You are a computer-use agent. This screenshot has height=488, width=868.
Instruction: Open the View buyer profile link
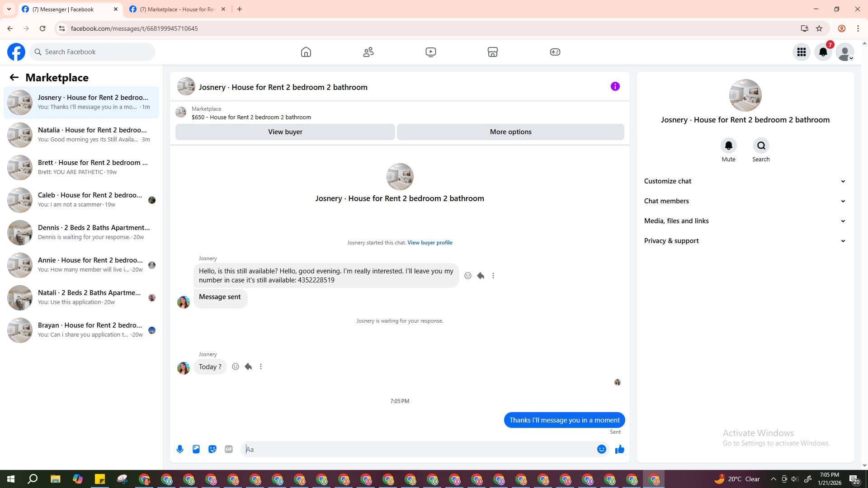click(x=429, y=243)
